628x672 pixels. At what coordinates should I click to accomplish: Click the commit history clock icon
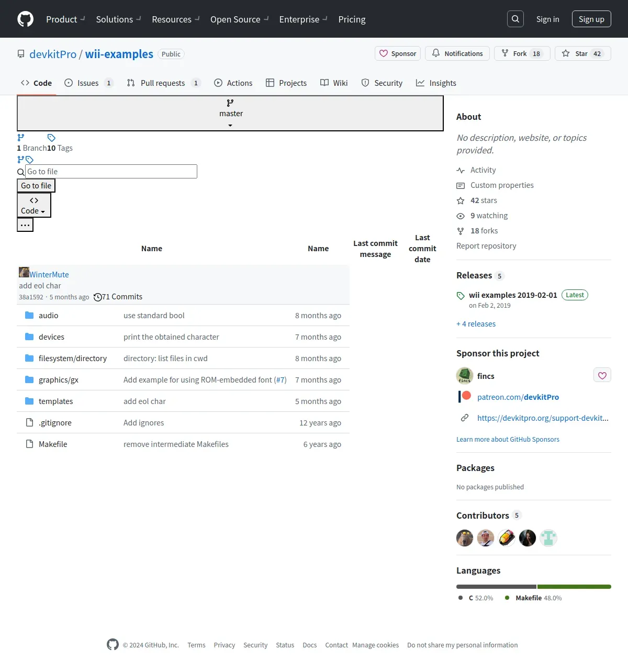97,297
